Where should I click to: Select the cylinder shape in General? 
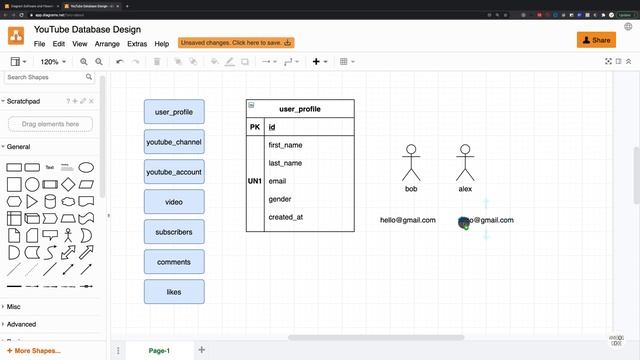(50, 202)
